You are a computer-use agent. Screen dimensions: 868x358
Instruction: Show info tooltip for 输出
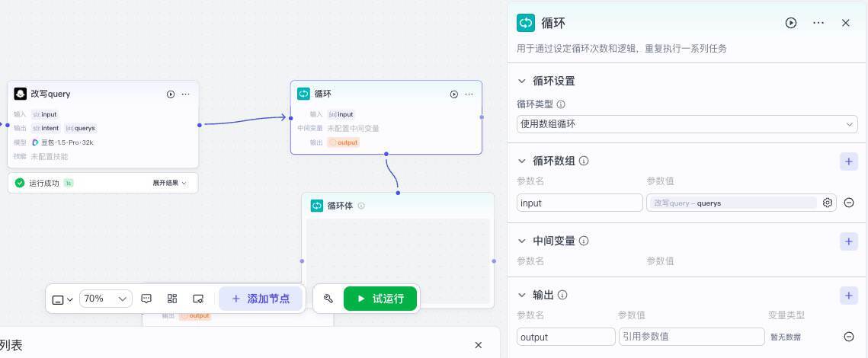point(562,295)
